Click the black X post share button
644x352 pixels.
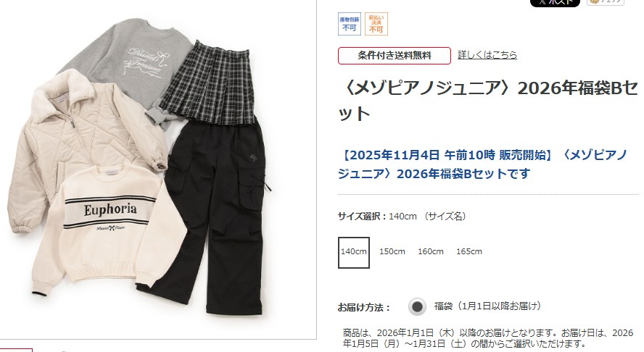click(x=555, y=3)
